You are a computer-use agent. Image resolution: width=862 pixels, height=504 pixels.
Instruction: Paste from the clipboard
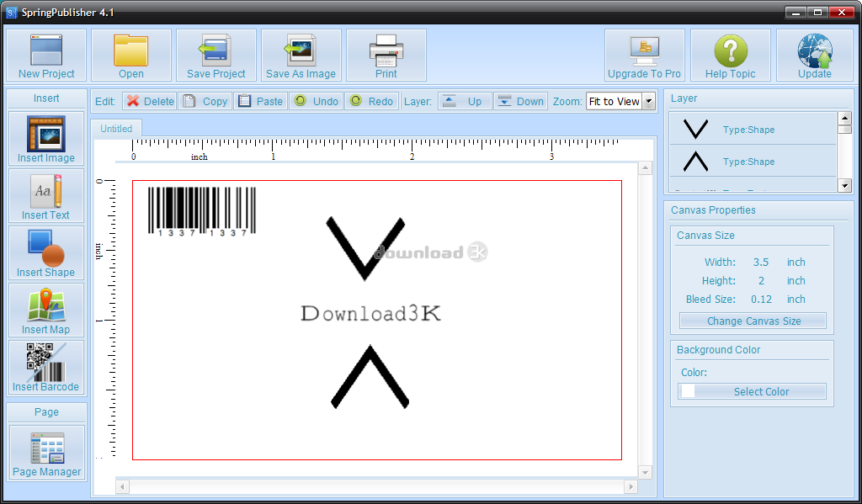click(x=261, y=101)
